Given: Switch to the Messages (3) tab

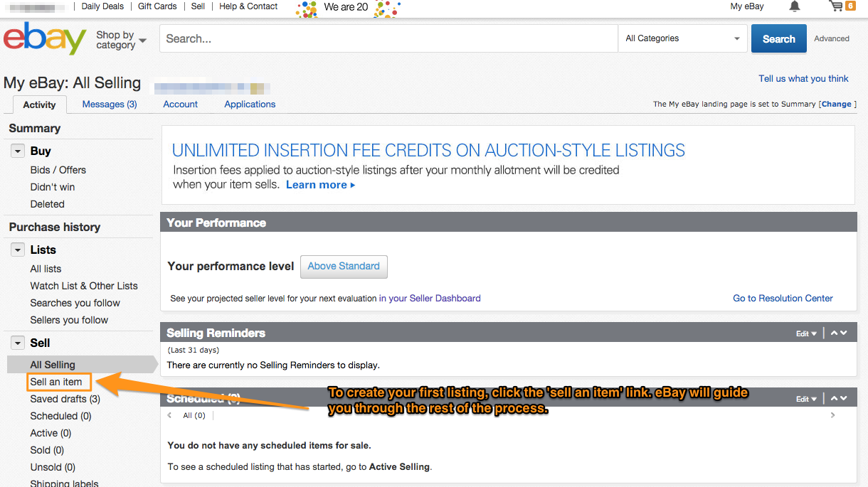Looking at the screenshot, I should (110, 104).
